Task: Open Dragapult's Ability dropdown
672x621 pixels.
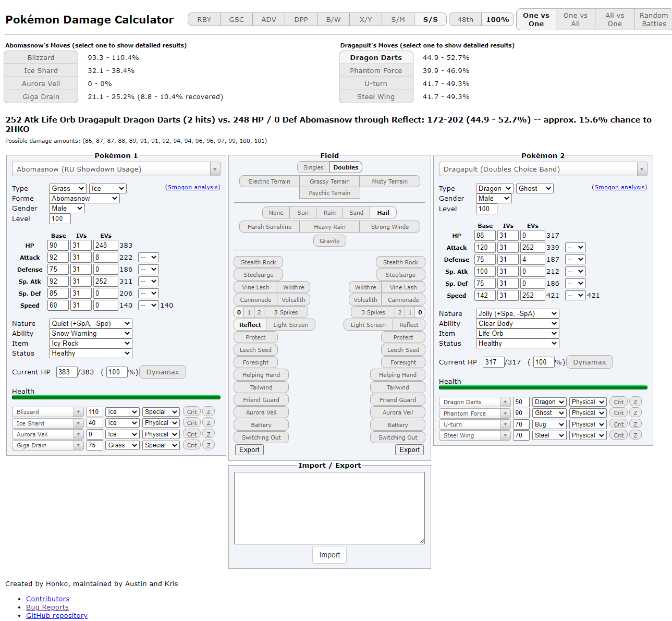Action: point(517,324)
